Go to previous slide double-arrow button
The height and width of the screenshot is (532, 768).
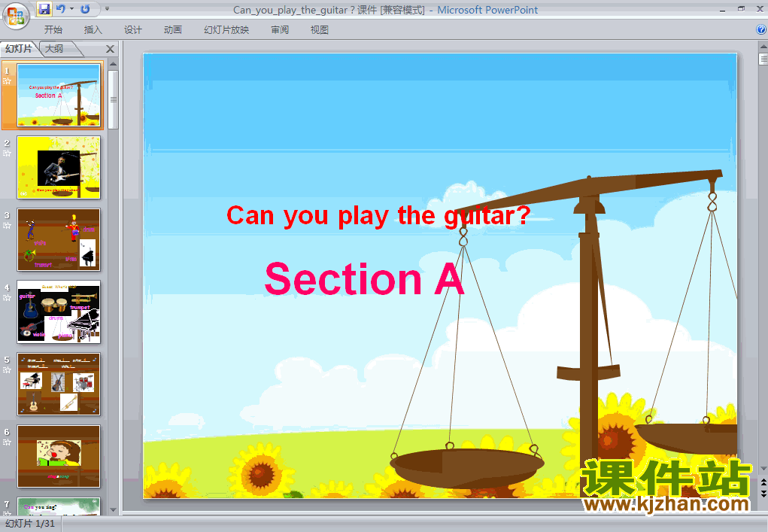click(763, 482)
